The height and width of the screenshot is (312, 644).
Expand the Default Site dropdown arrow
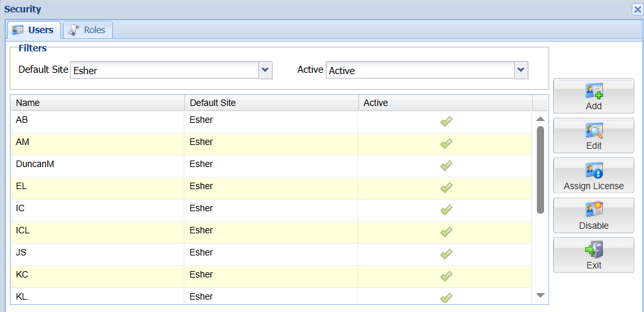[x=265, y=70]
